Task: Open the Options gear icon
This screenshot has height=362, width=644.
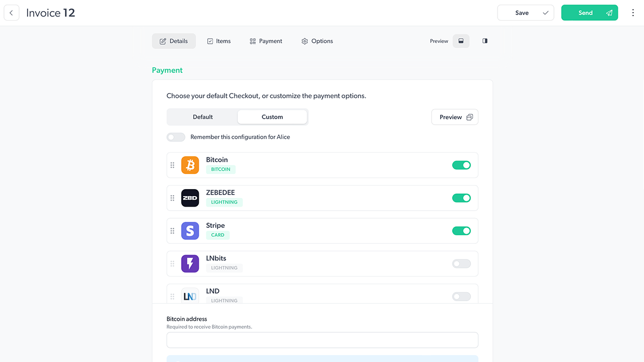Action: click(304, 41)
